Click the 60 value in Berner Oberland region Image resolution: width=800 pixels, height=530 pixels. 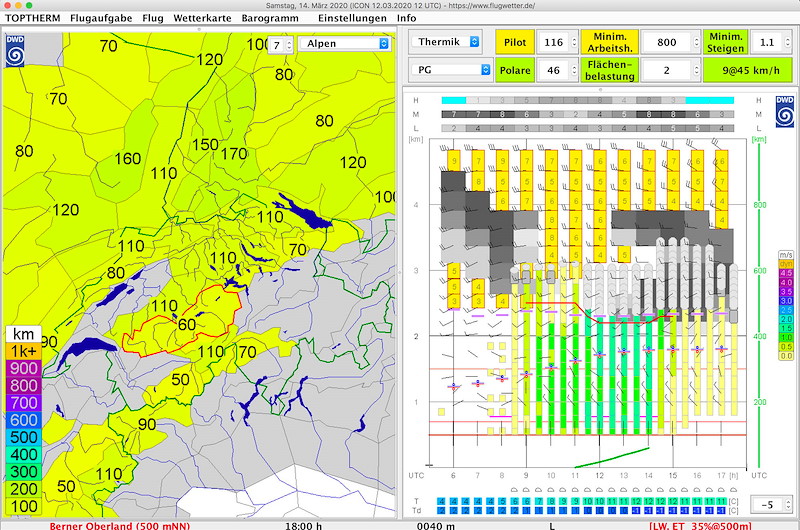point(187,324)
